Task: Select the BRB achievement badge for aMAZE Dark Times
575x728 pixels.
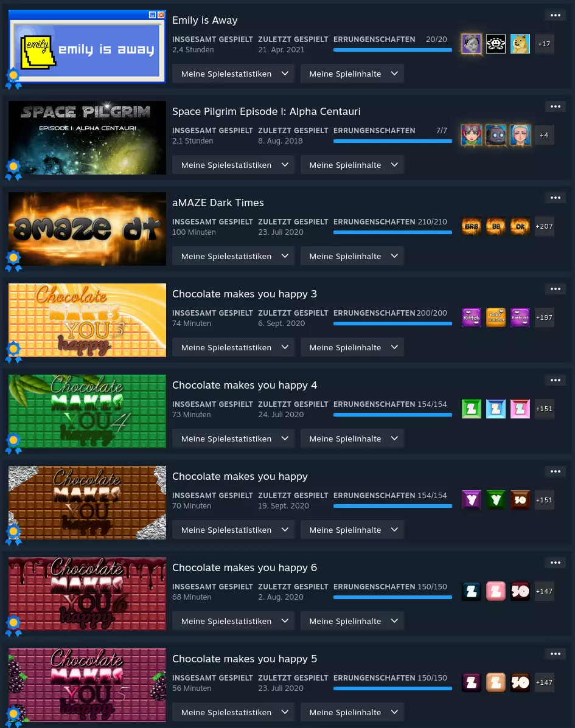Action: [x=472, y=227]
